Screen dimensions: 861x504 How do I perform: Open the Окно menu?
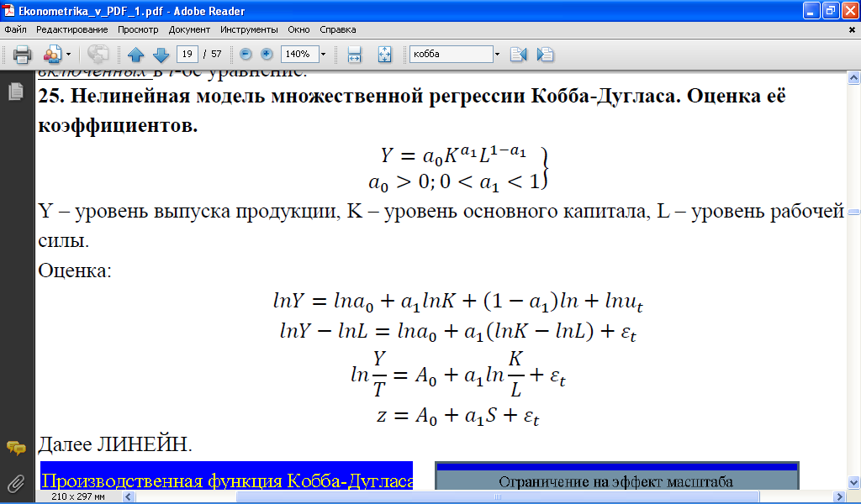tap(298, 29)
